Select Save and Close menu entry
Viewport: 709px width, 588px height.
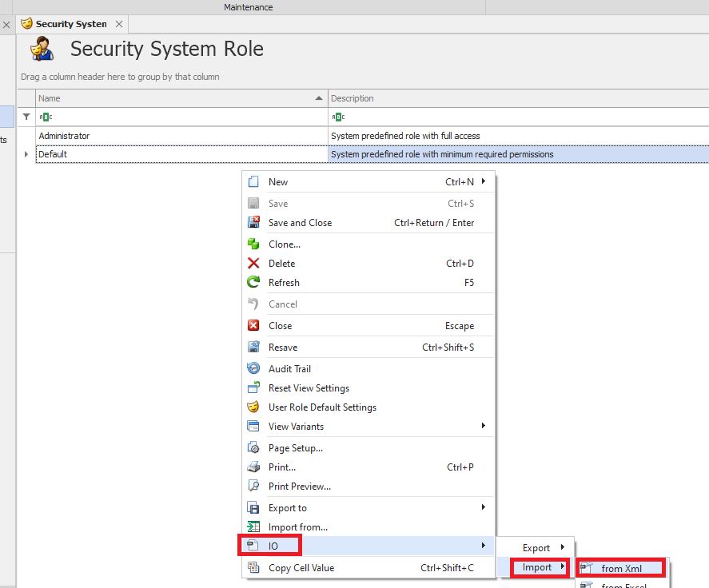pos(300,223)
